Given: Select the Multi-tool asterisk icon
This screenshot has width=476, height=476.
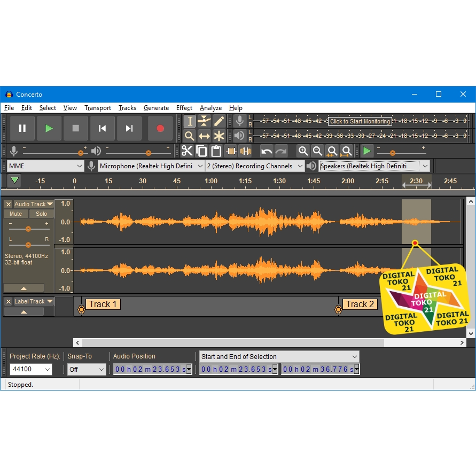Looking at the screenshot, I should (x=219, y=136).
